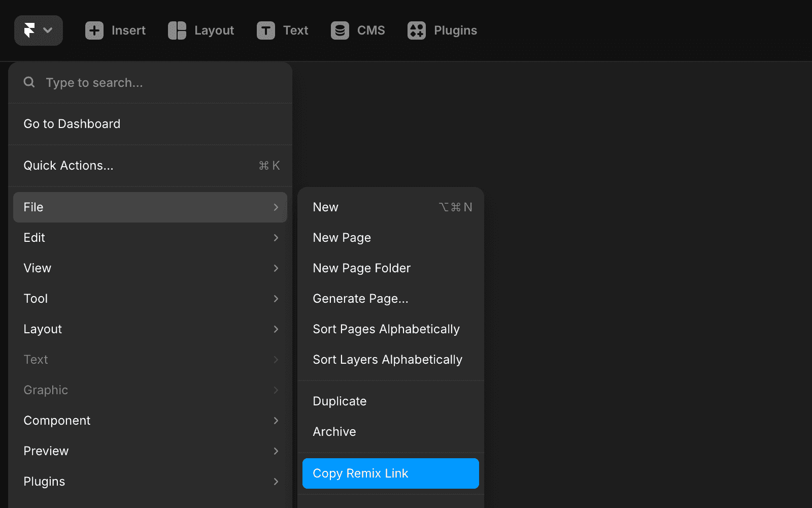This screenshot has width=812, height=508.
Task: Select the Text tool icon
Action: click(266, 30)
